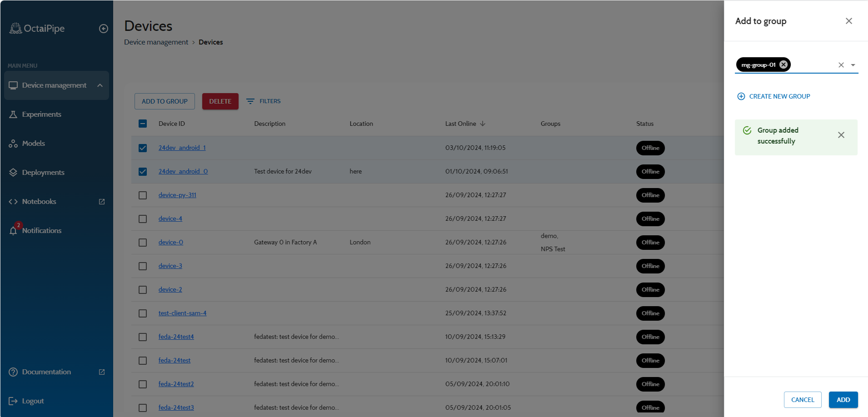Dismiss the Group added successfully alert
This screenshot has height=417, width=868.
[841, 135]
